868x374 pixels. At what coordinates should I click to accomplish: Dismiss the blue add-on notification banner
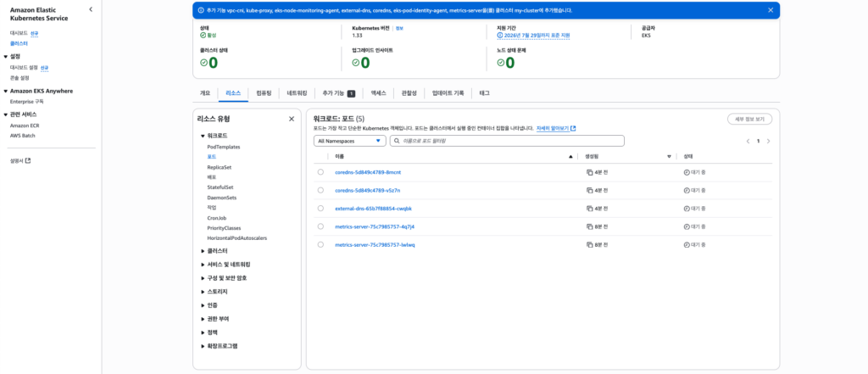click(x=771, y=10)
